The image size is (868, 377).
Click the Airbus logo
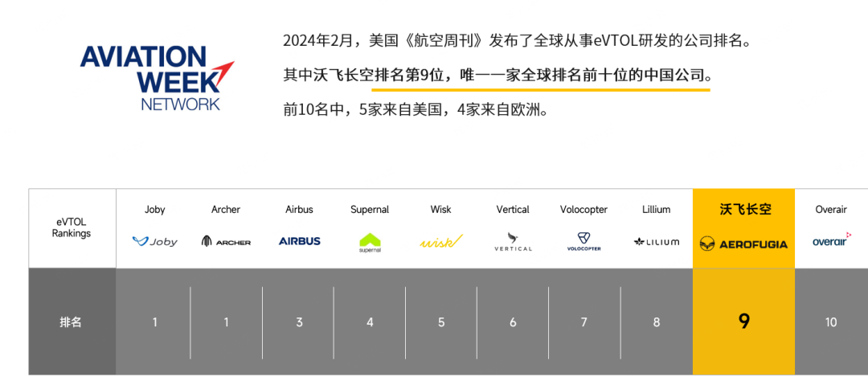click(x=300, y=241)
